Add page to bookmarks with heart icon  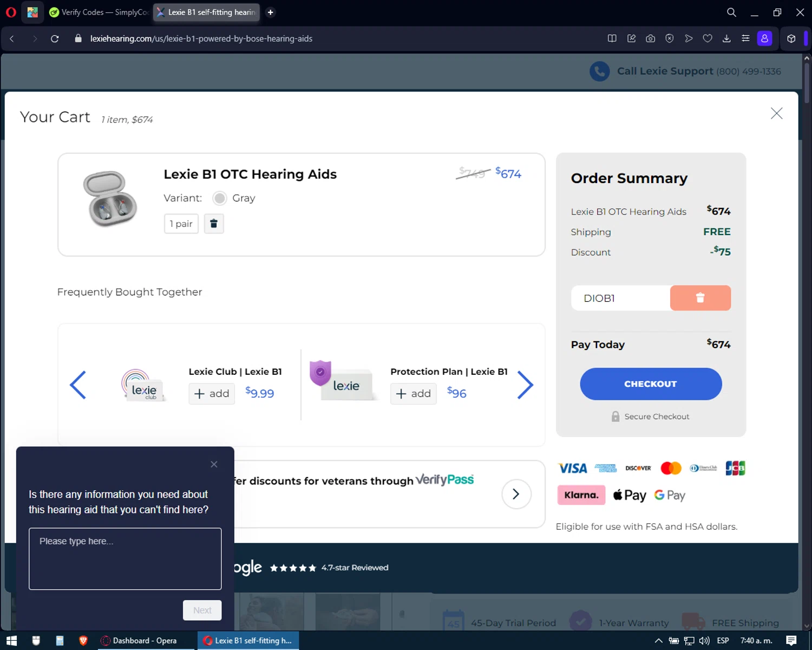(708, 38)
